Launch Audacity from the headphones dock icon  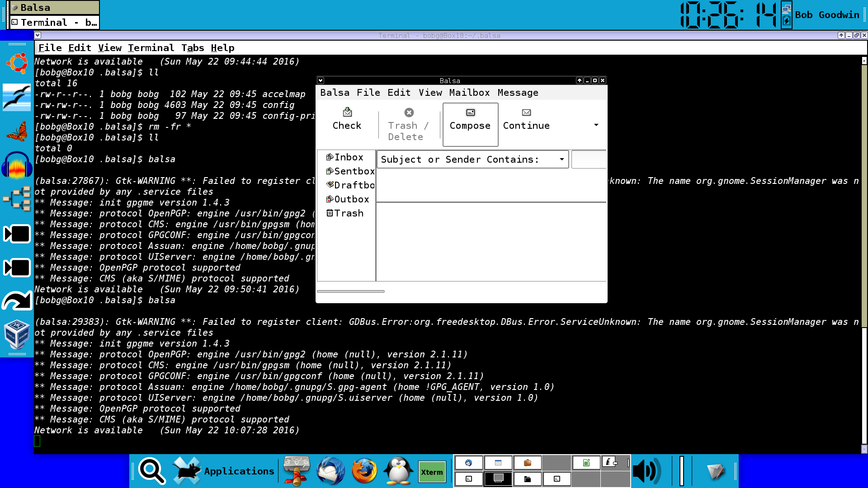(17, 164)
